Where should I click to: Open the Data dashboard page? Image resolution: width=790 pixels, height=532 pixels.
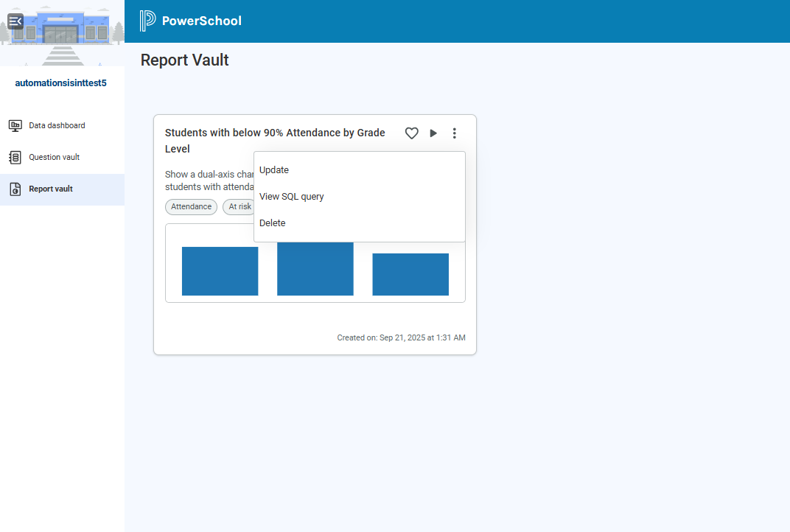click(57, 125)
